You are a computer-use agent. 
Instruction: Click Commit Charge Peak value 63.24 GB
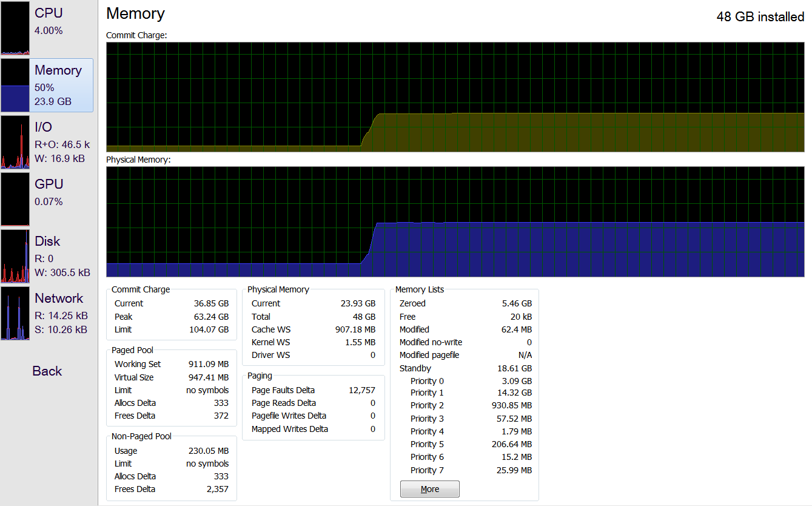pyautogui.click(x=211, y=317)
